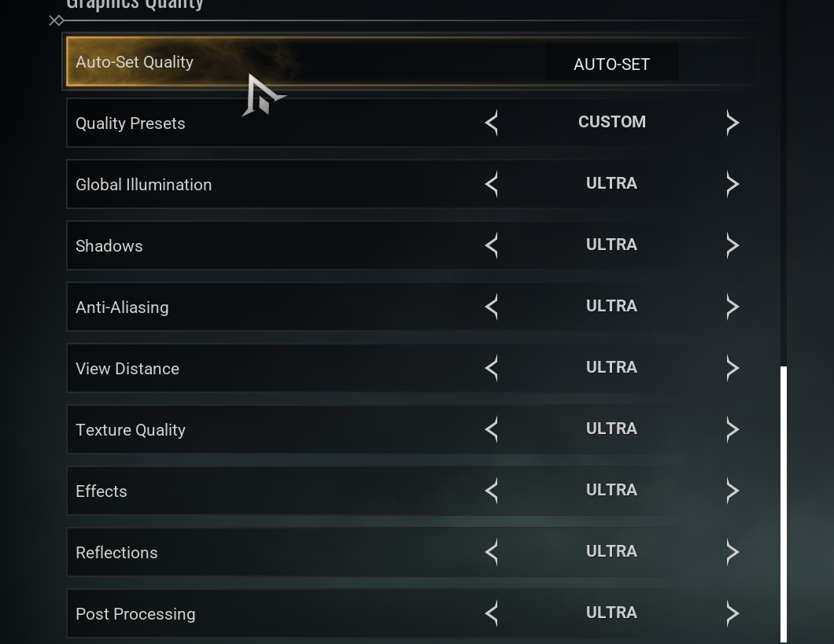Click left arrow for Anti-Aliasing

click(x=492, y=307)
